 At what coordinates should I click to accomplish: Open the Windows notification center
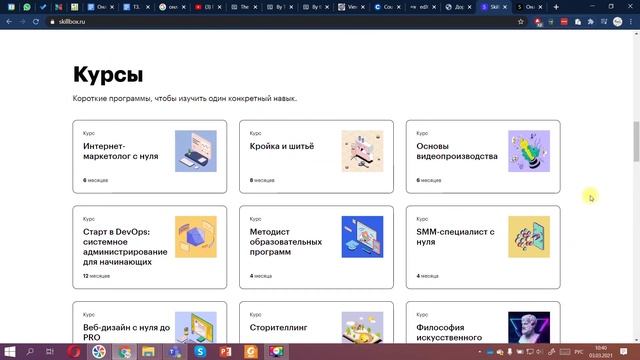pos(624,352)
